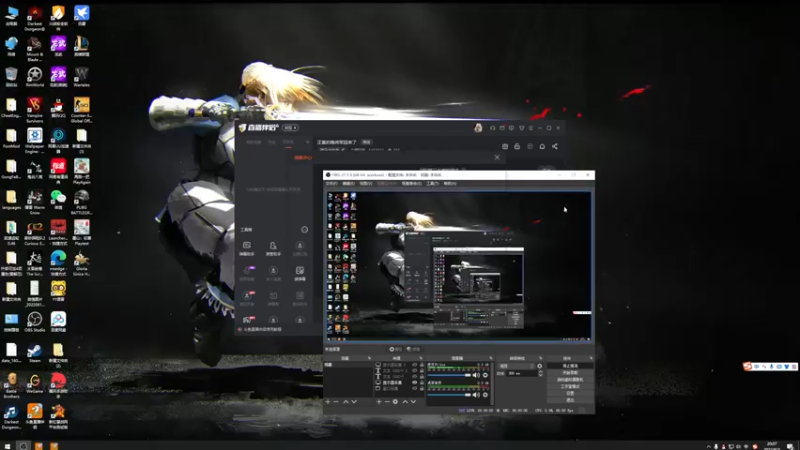Open the 视图(V) menu in OBS
Screen dimensions: 800x450
click(366, 183)
